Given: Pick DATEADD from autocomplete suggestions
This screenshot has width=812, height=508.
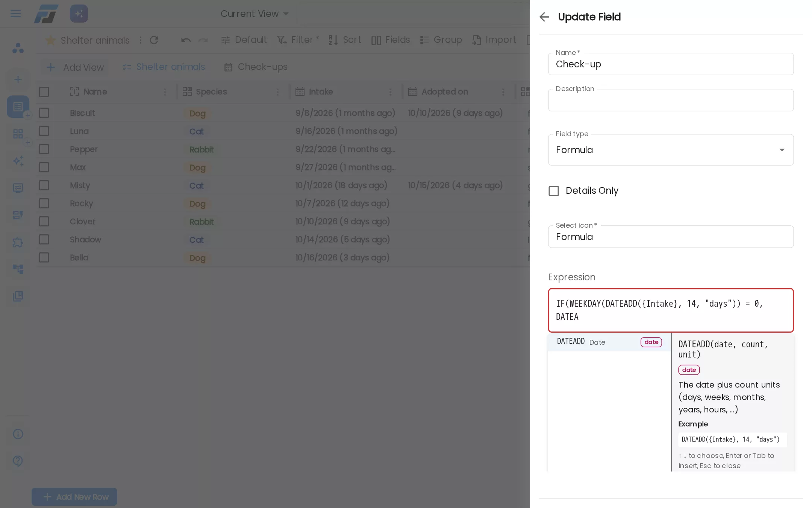Looking at the screenshot, I should point(609,342).
